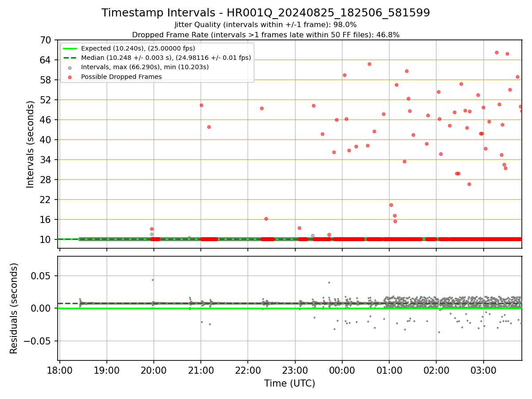Viewport: 532px width, 399px height.
Task: Click y-axis tick label '34'
Action: click(x=46, y=160)
